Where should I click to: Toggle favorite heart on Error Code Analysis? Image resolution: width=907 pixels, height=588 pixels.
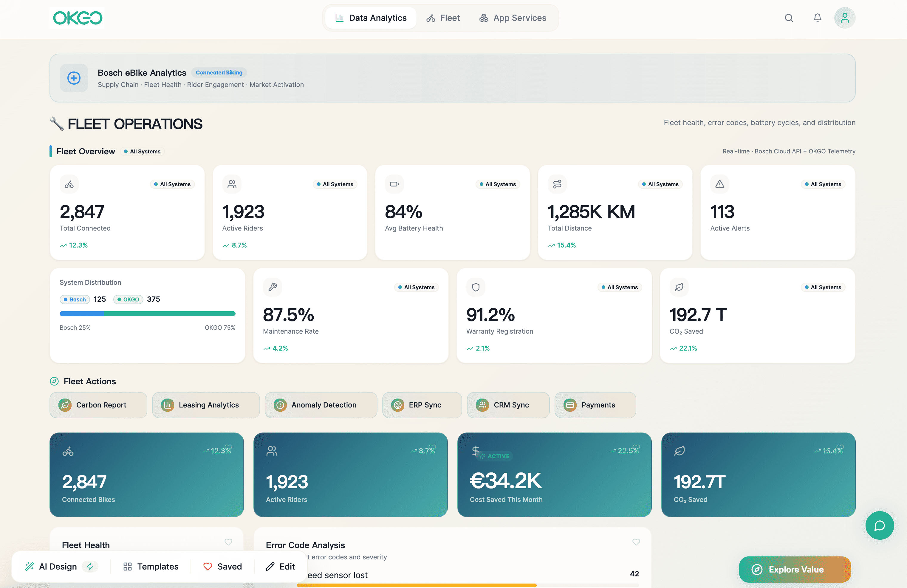click(x=636, y=542)
